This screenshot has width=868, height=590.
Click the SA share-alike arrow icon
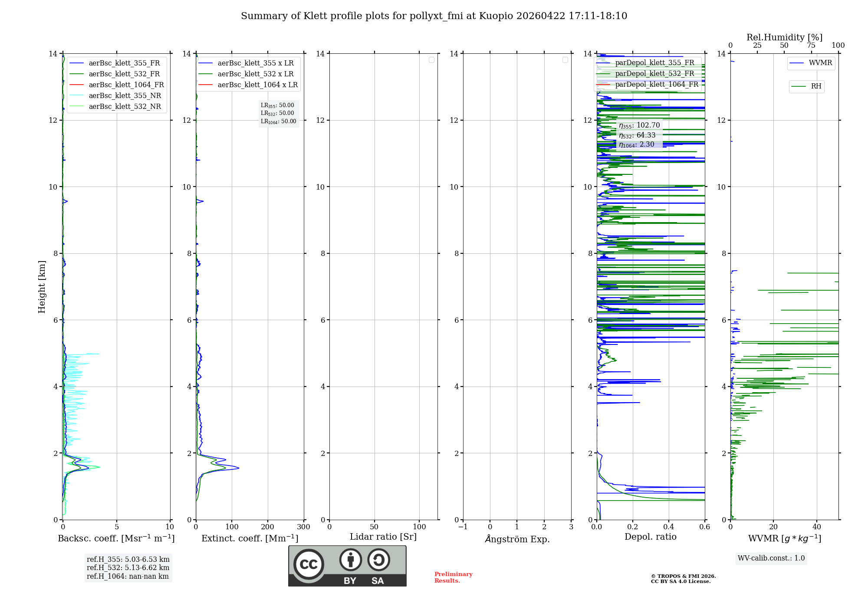tap(378, 560)
